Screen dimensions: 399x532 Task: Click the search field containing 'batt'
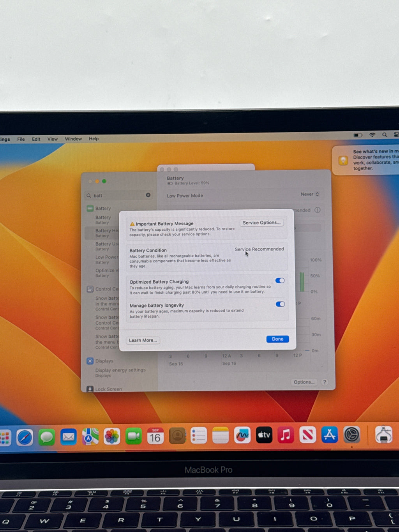(119, 195)
